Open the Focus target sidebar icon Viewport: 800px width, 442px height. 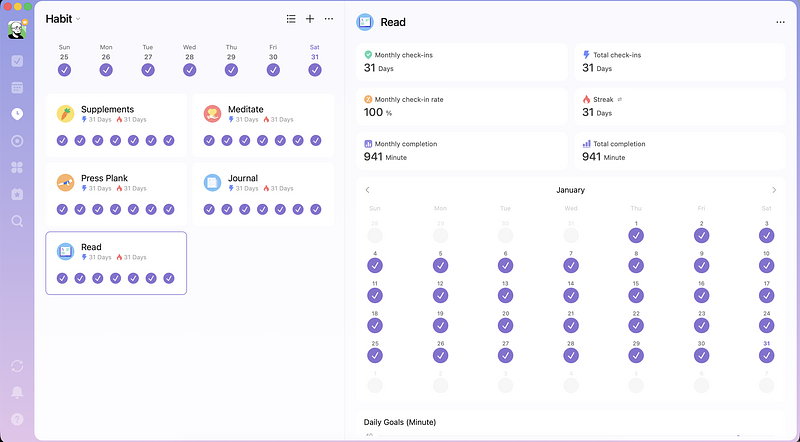pos(17,141)
